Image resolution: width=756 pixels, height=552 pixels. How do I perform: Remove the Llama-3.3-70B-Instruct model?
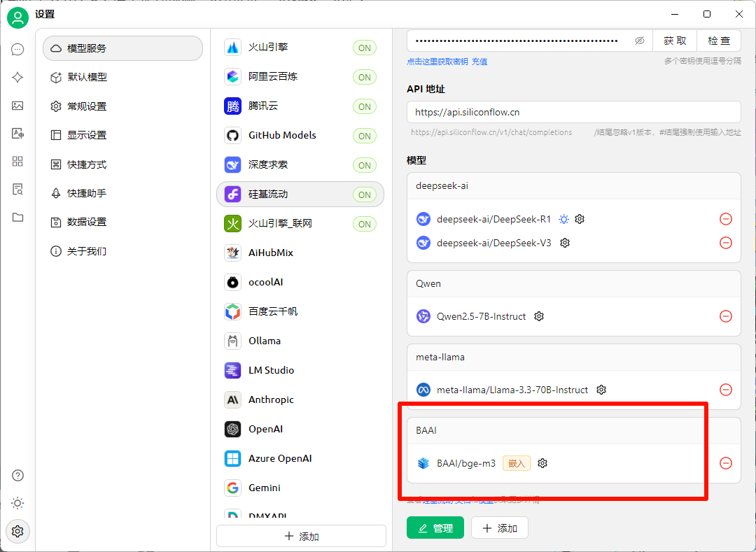click(726, 390)
